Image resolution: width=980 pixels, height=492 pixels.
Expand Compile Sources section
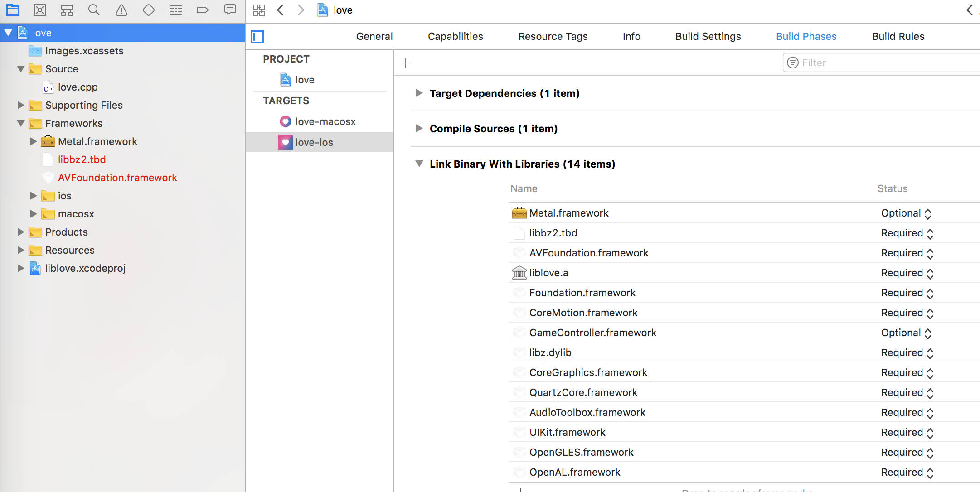(419, 128)
